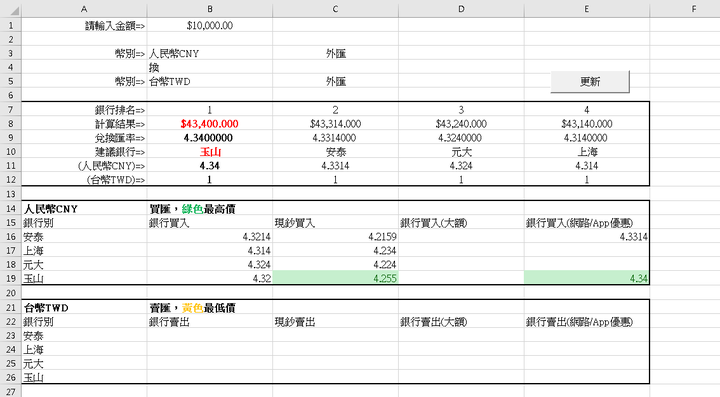720x397 pixels.
Task: Select the 外匯 cell in row 3
Action: point(335,54)
